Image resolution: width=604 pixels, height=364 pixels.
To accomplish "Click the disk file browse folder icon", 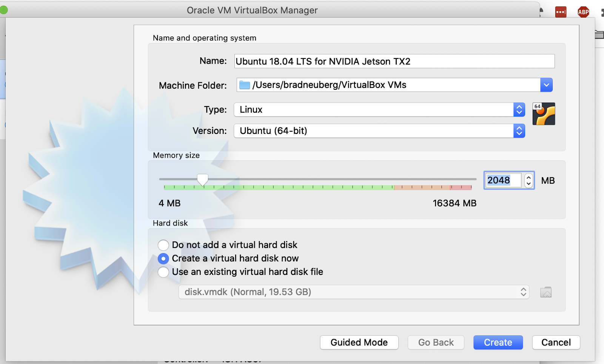I will click(x=546, y=292).
